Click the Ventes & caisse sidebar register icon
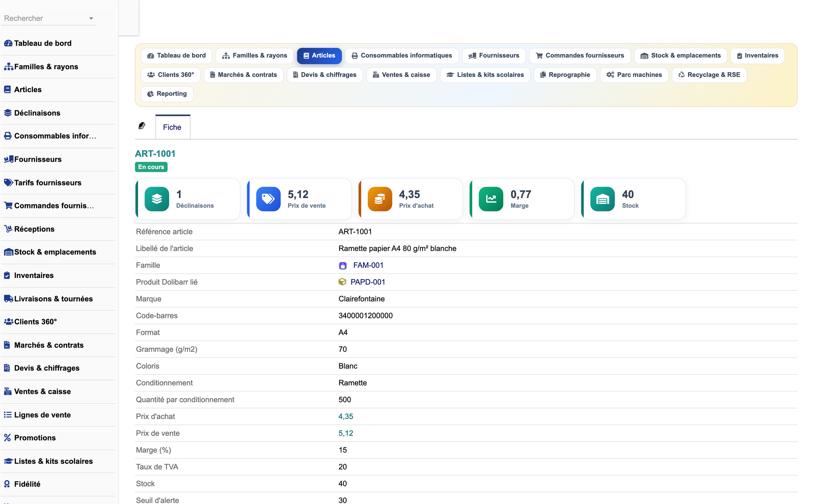Screen dimensions: 815x504 coord(8,391)
